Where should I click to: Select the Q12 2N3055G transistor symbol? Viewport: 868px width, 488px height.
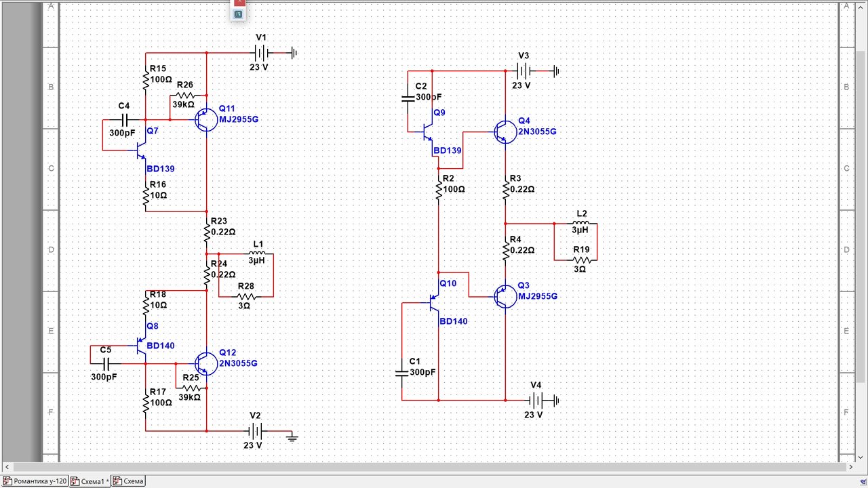[x=205, y=364]
